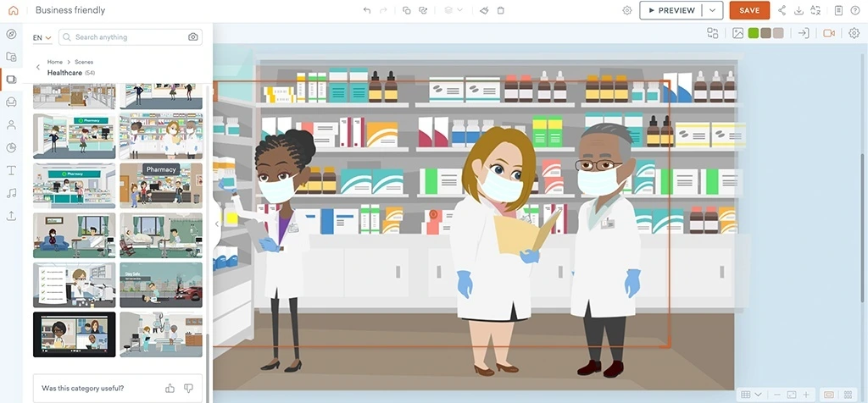Toggle the safe area frame button
The width and height of the screenshot is (868, 403).
(829, 395)
